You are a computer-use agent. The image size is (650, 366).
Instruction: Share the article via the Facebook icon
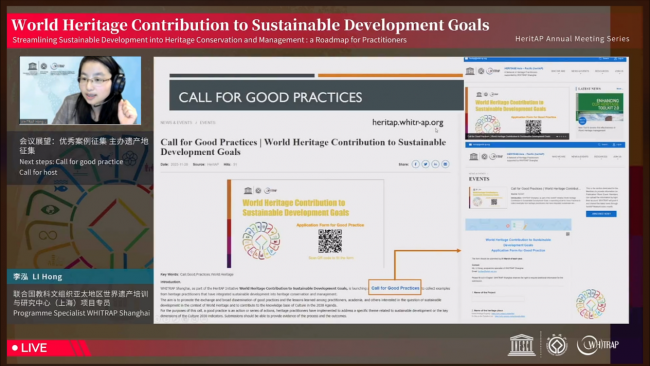click(x=415, y=164)
